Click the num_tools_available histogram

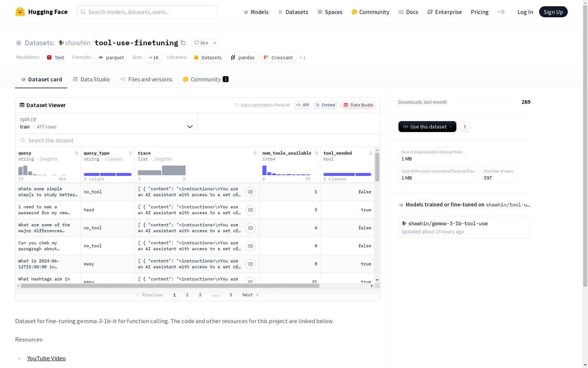click(286, 170)
